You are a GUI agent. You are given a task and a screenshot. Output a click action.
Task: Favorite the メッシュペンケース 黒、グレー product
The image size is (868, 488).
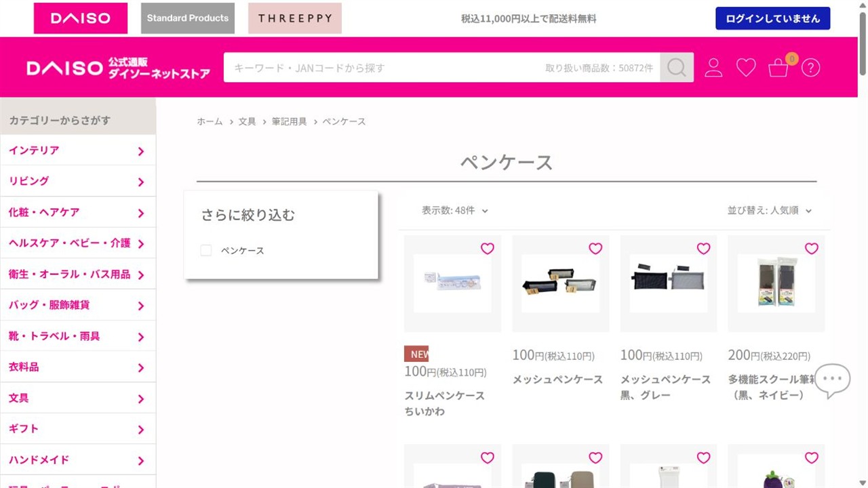point(704,249)
